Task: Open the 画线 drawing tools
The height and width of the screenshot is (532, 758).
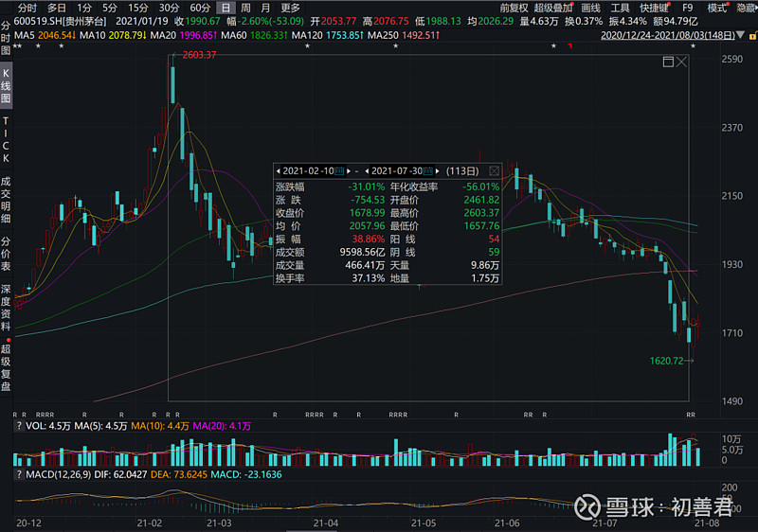Action: point(590,8)
